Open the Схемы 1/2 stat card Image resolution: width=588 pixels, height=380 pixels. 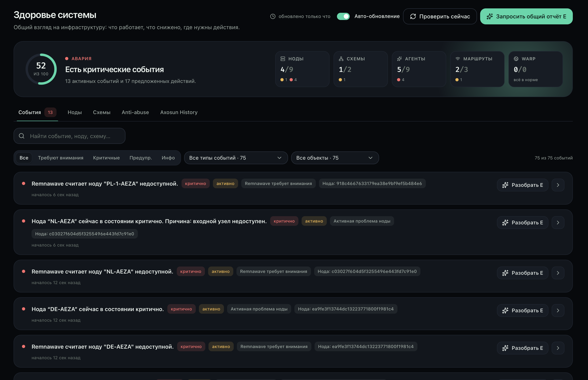361,69
